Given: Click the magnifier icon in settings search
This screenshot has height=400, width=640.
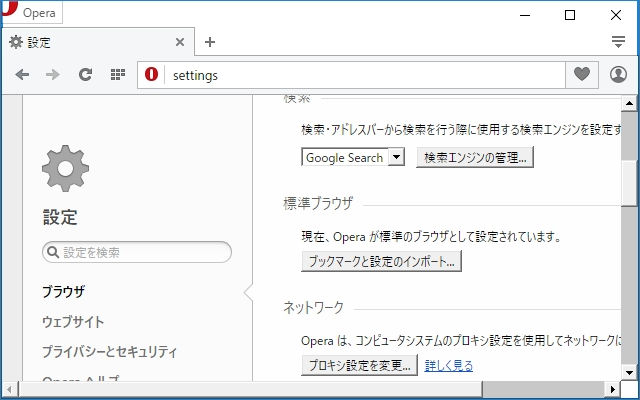Looking at the screenshot, I should (53, 252).
